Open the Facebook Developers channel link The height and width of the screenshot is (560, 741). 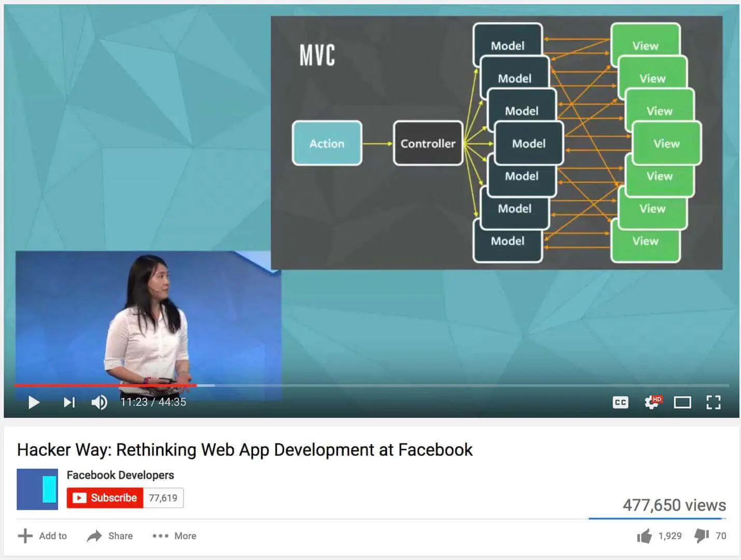coord(120,475)
